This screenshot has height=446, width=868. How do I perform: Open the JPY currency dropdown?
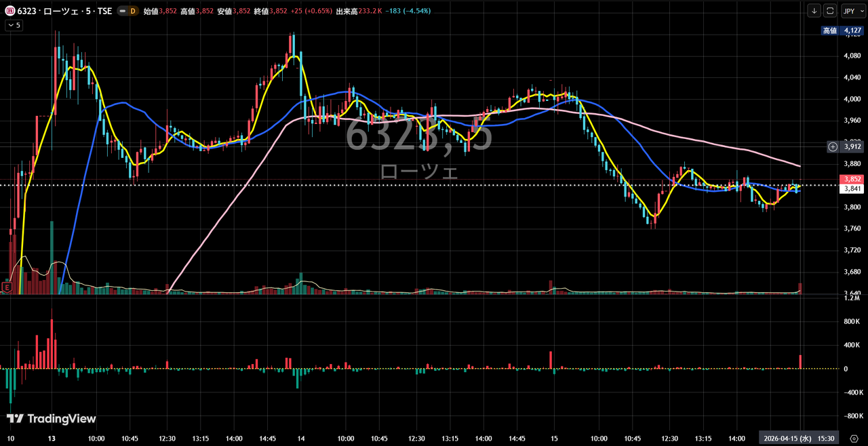[849, 11]
